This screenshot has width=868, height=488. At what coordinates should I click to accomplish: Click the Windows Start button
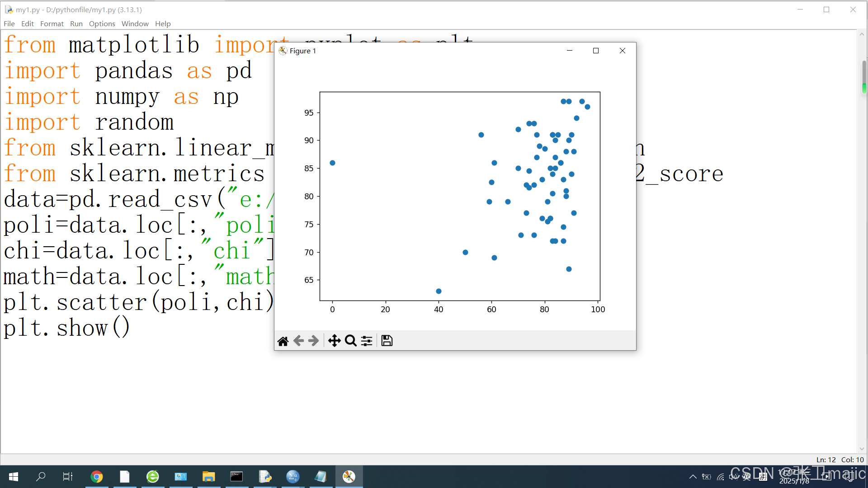point(14,477)
